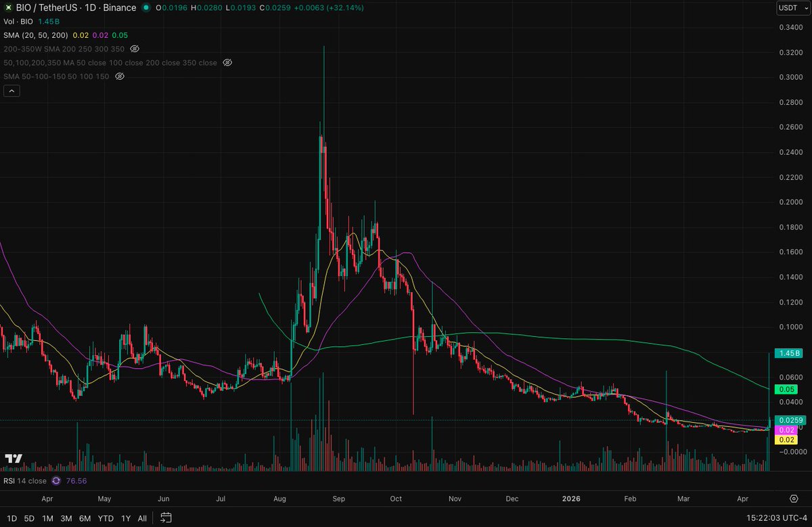The image size is (812, 527).
Task: Unhide the SMA 50-100-150 indicator
Action: (120, 76)
